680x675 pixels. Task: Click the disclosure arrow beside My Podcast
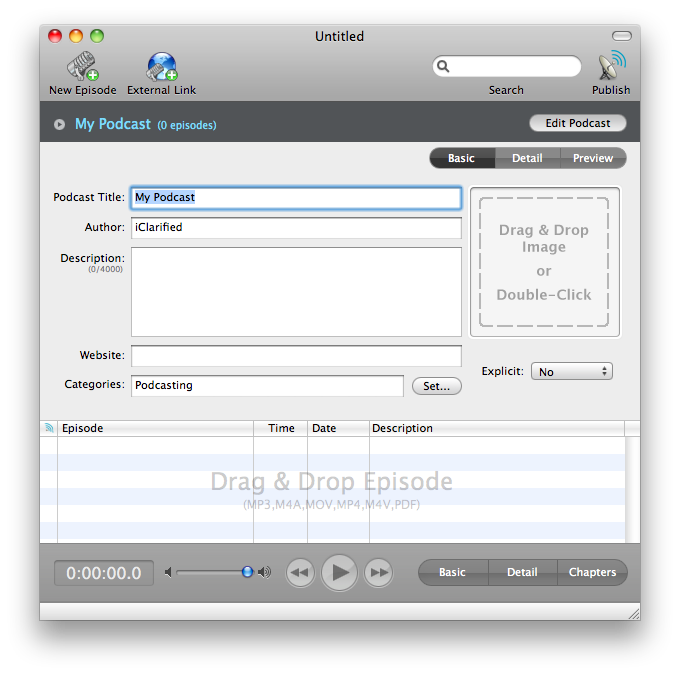click(59, 125)
